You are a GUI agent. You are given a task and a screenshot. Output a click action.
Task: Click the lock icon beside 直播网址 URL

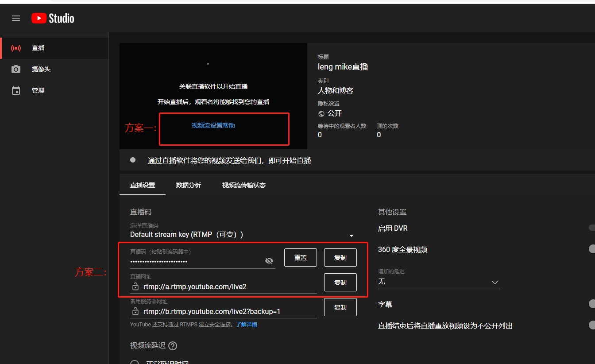[x=135, y=287]
